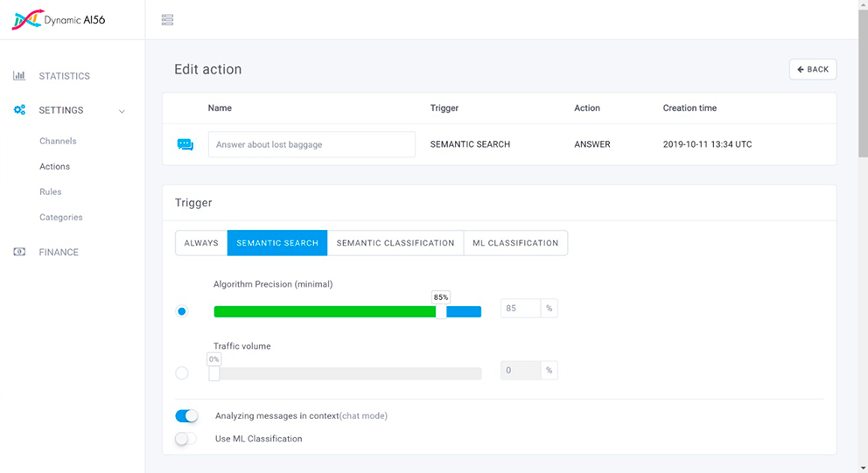868x473 pixels.
Task: Toggle the sidebar menu icon
Action: pyautogui.click(x=168, y=20)
